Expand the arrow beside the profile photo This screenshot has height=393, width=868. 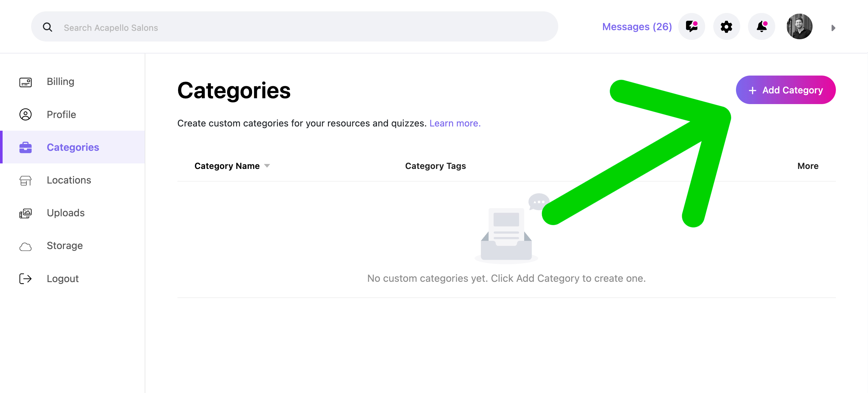coord(833,28)
